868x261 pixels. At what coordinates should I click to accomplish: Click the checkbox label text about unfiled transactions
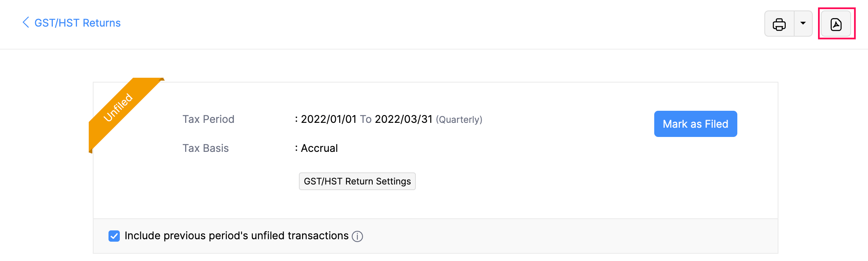point(236,236)
